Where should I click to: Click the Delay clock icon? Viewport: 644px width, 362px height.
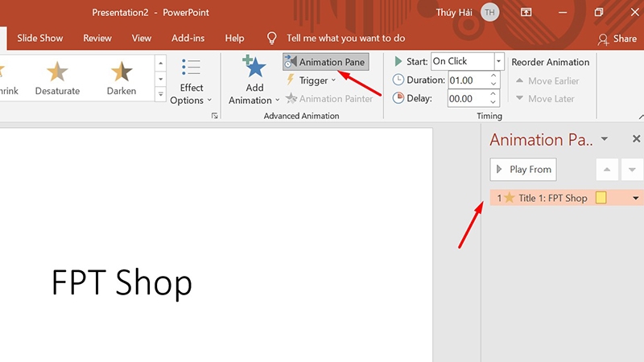pos(398,97)
